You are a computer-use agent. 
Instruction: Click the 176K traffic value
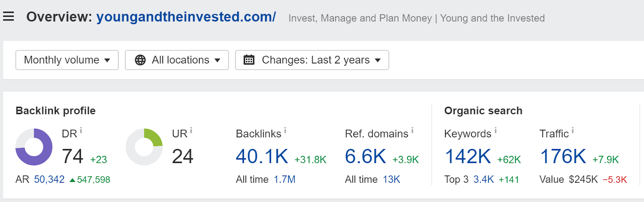(x=563, y=156)
